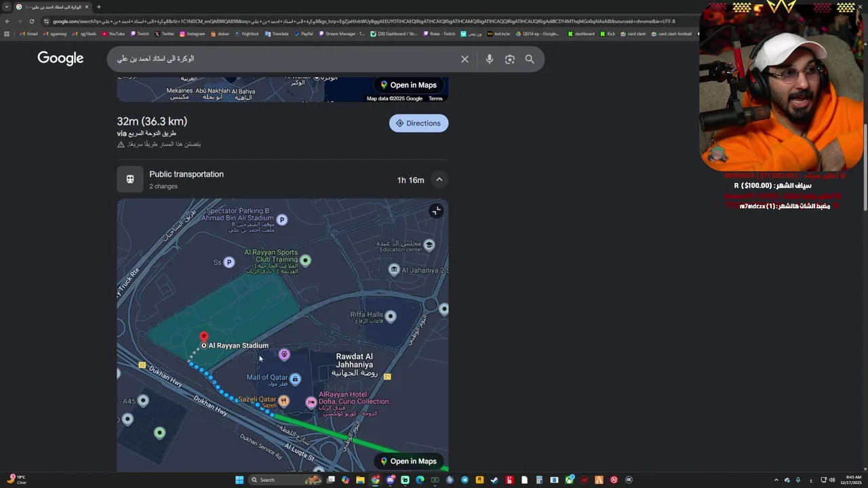Select the Mall of Qatar shopping pin
This screenshot has height=488, width=868.
pyautogui.click(x=295, y=379)
